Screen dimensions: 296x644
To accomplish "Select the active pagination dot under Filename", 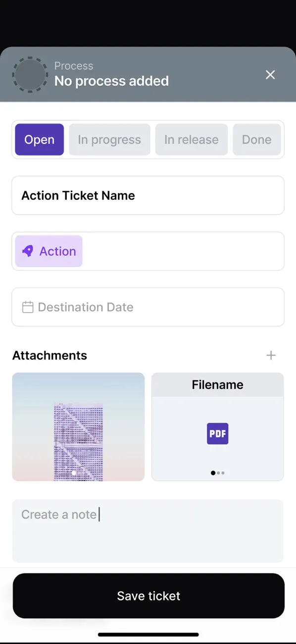I will coord(212,473).
